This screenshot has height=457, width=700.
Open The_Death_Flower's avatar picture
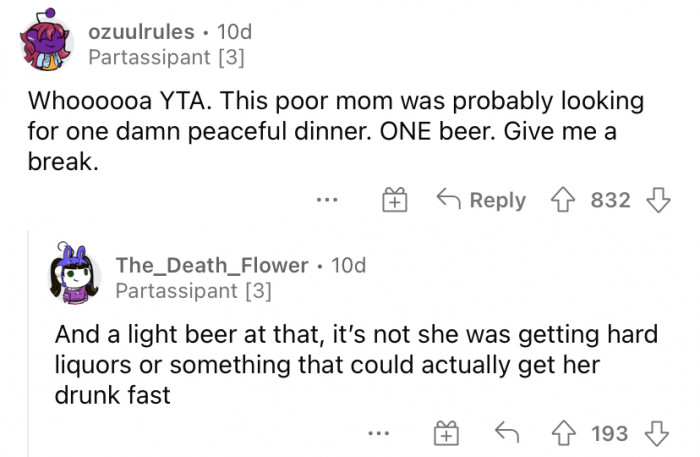pos(75,274)
